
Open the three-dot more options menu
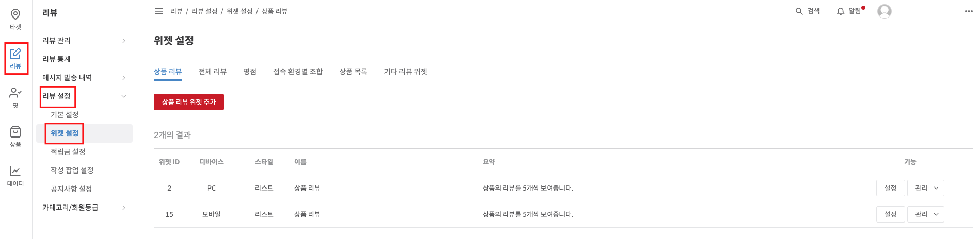click(x=969, y=11)
